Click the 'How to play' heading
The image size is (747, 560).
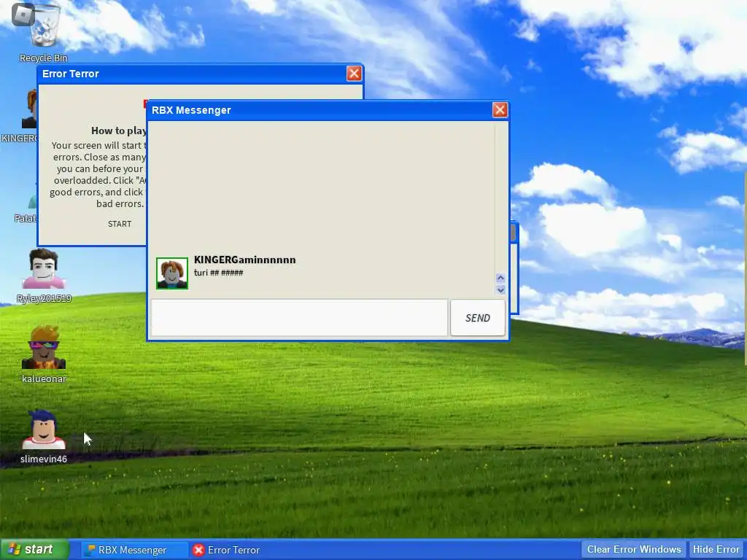(x=119, y=131)
